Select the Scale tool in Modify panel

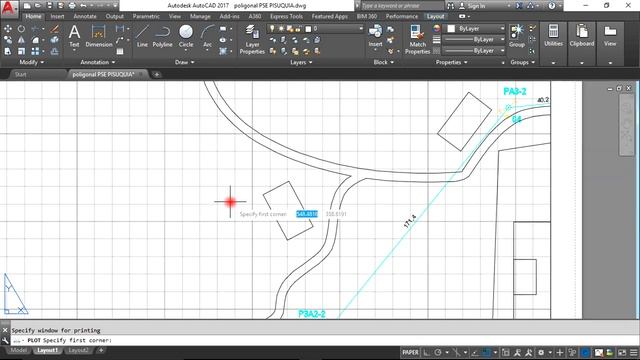(21, 51)
